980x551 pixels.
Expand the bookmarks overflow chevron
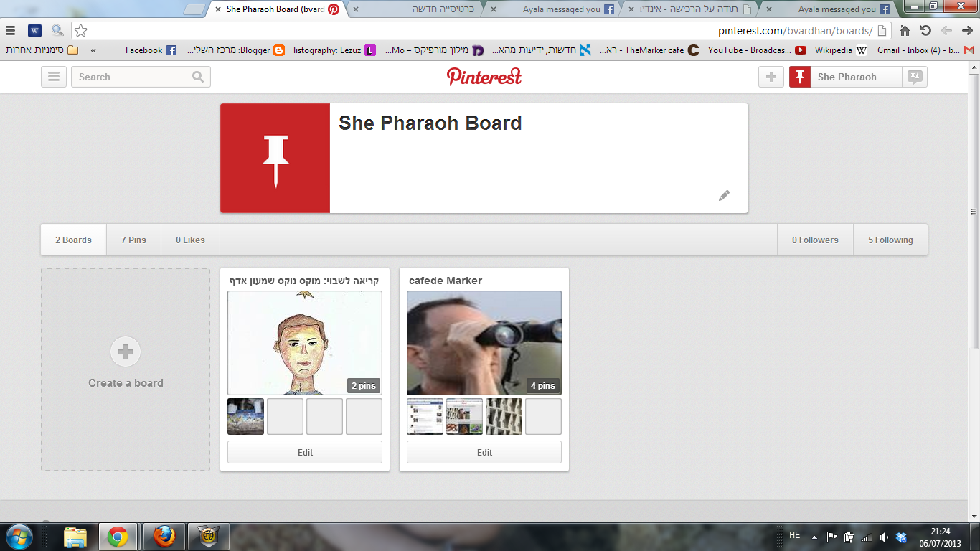[x=93, y=50]
